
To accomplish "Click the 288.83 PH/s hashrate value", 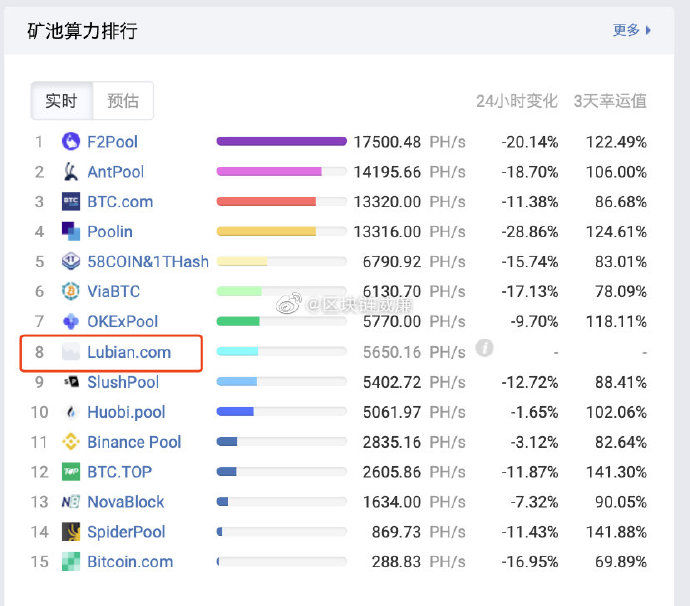I will click(418, 562).
